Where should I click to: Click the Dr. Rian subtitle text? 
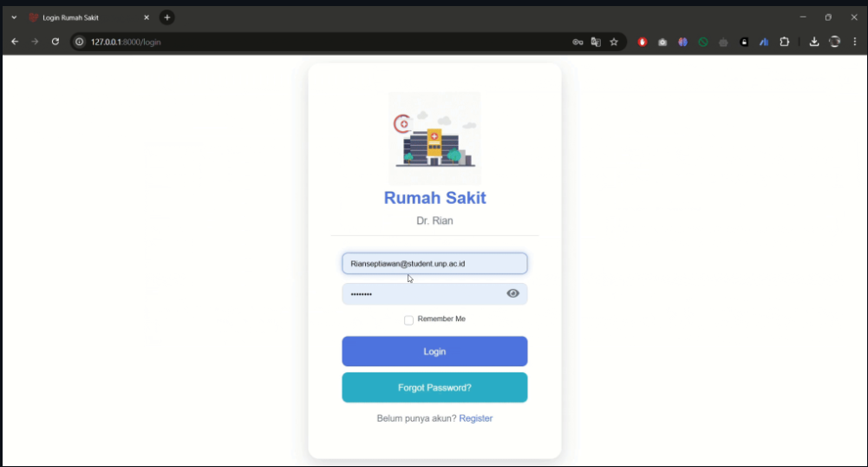(434, 220)
